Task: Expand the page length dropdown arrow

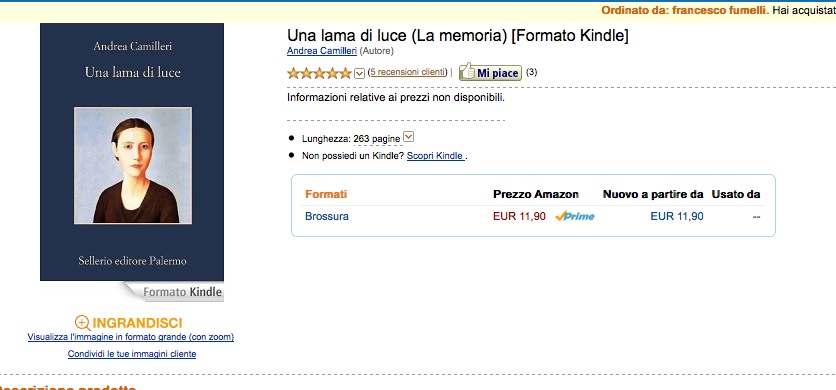Action: click(408, 137)
